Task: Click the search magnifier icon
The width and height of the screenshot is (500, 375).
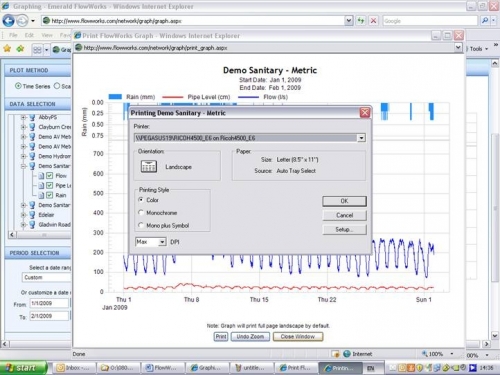Action: point(485,21)
